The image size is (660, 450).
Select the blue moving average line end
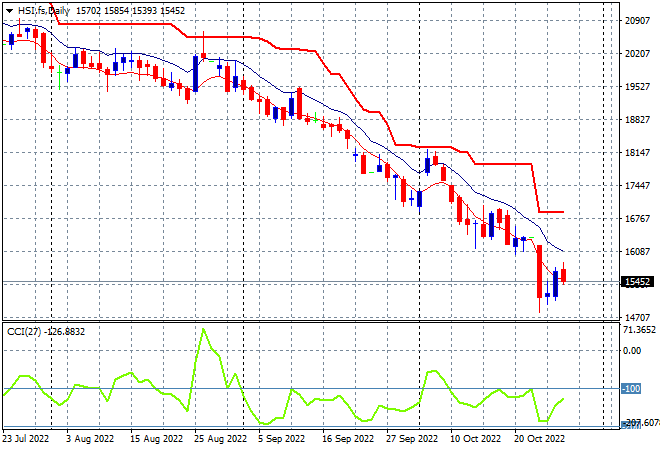click(x=562, y=251)
